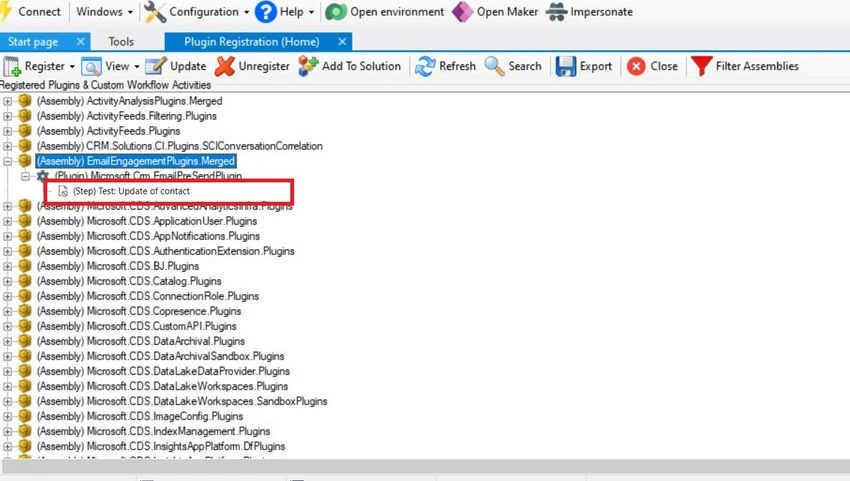
Task: Click the assembly icon of Microsoft.CDS.BJ.Plugins
Action: point(24,266)
